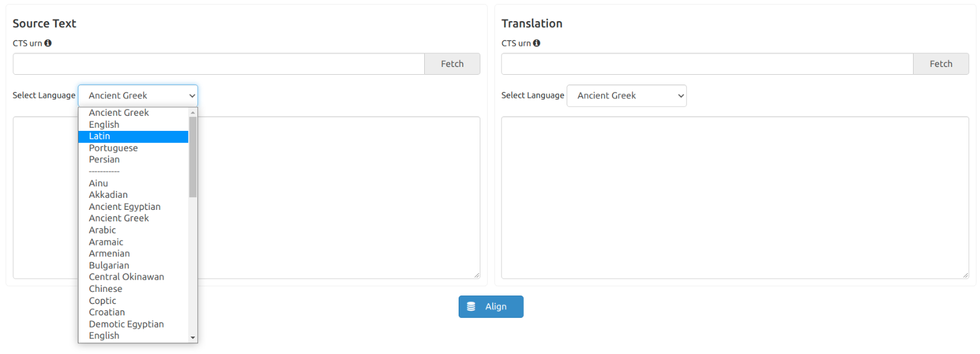The image size is (980, 354).
Task: Click the info icon beside Source Text CTS urn
Action: [x=48, y=43]
